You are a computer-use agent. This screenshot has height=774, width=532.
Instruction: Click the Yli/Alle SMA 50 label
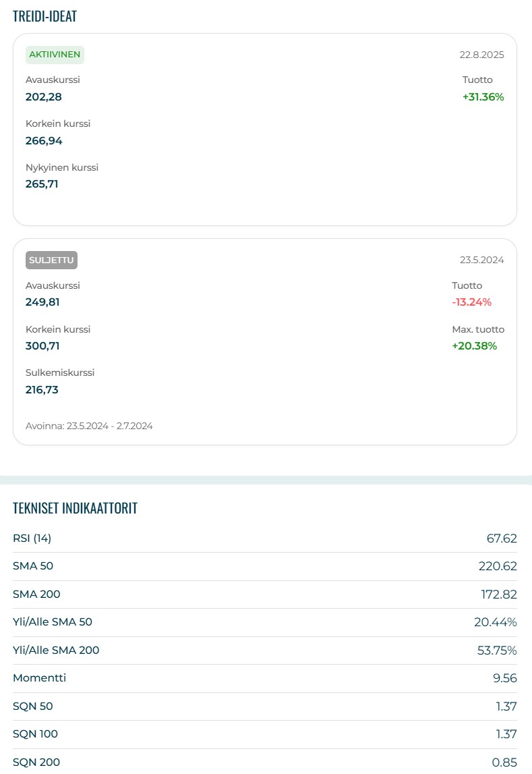(53, 622)
